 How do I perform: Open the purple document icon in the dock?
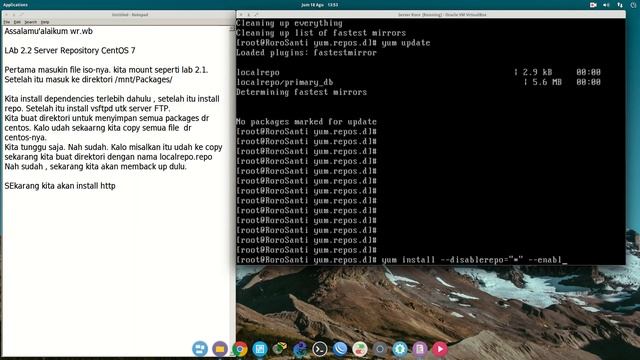coord(420,349)
